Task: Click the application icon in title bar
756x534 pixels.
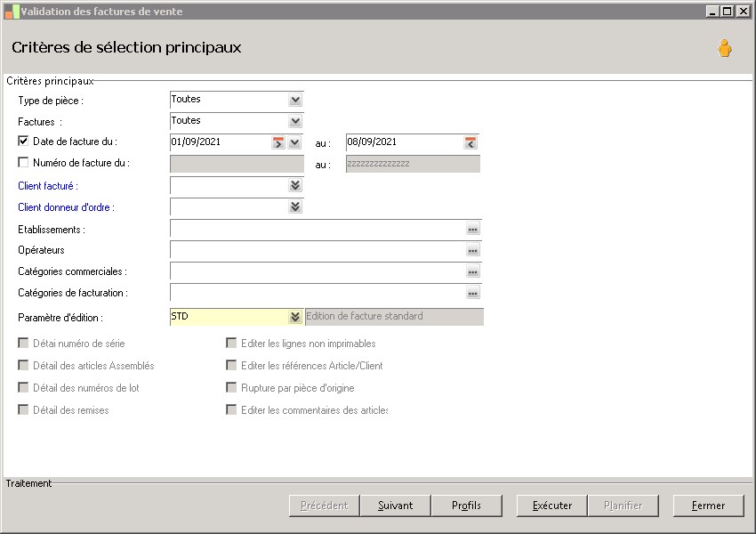Action: pyautogui.click(x=12, y=11)
